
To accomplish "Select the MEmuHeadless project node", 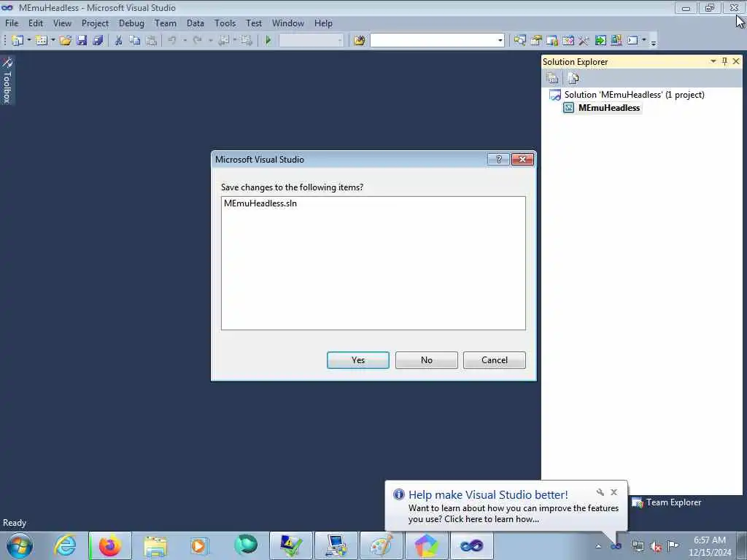I will (x=609, y=108).
